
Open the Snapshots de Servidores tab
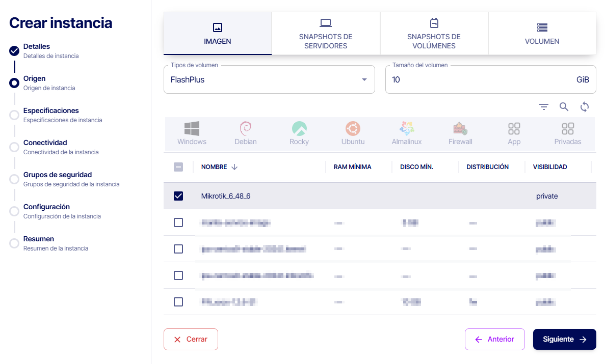[x=326, y=34]
